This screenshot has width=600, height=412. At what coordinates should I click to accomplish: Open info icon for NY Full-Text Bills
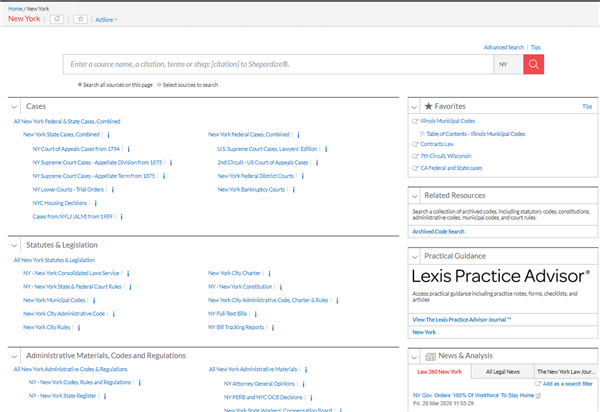point(256,314)
